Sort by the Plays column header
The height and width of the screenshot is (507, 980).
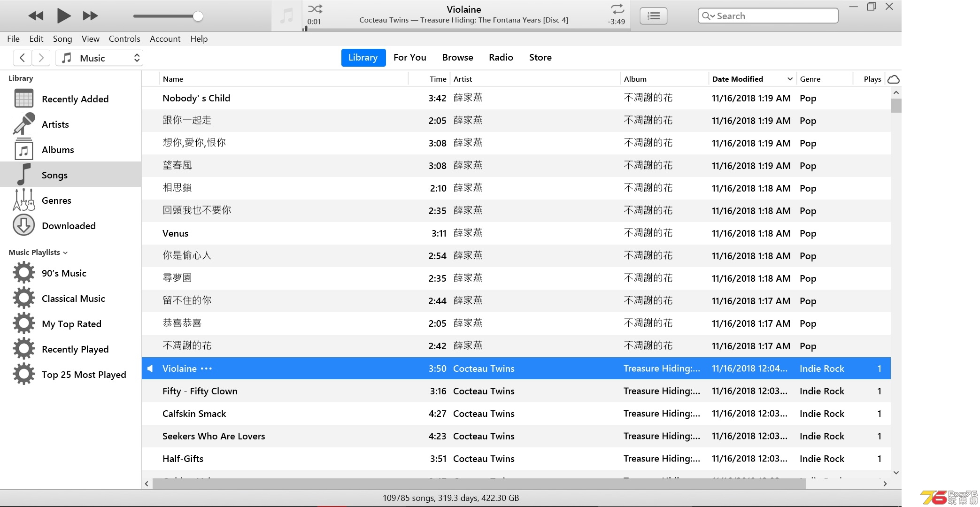coord(869,79)
